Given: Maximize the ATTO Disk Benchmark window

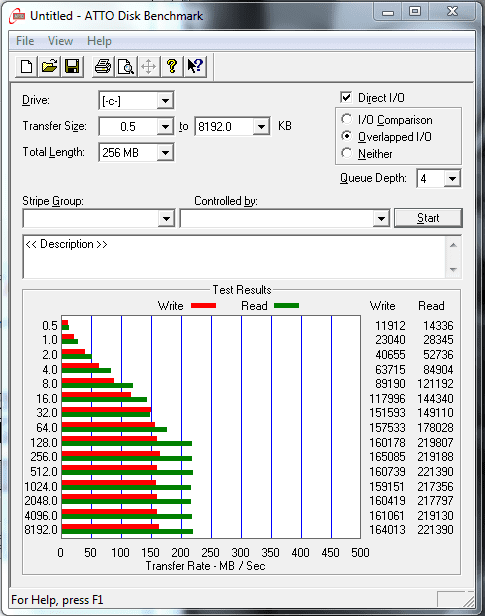Looking at the screenshot, I should pyautogui.click(x=415, y=12).
